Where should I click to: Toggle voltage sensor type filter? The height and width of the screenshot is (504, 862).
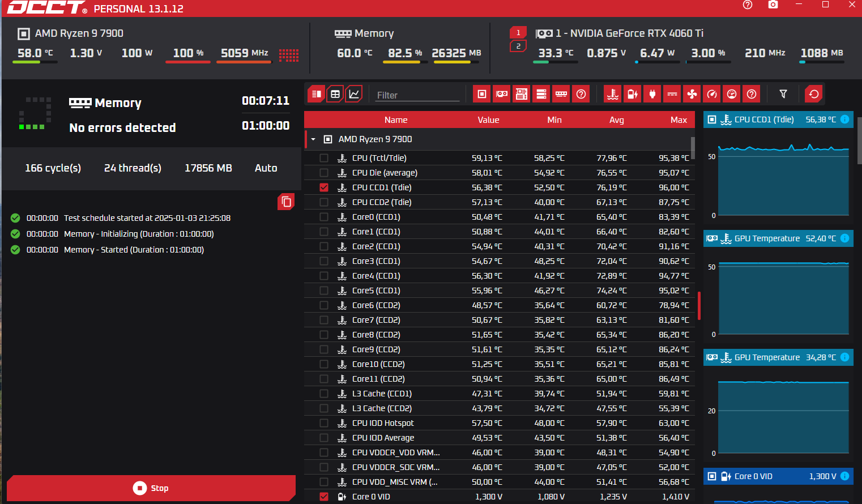pos(633,94)
